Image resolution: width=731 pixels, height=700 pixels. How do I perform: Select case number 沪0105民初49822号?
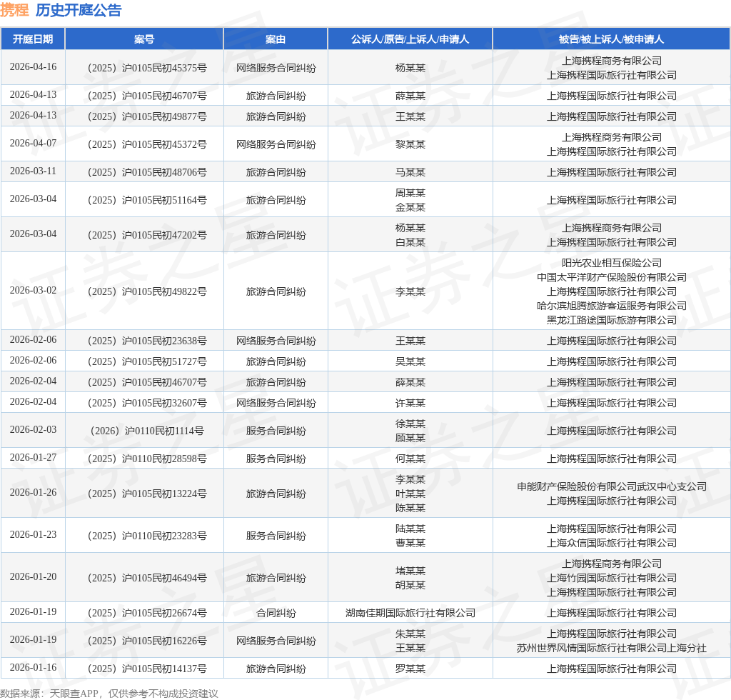pos(147,291)
